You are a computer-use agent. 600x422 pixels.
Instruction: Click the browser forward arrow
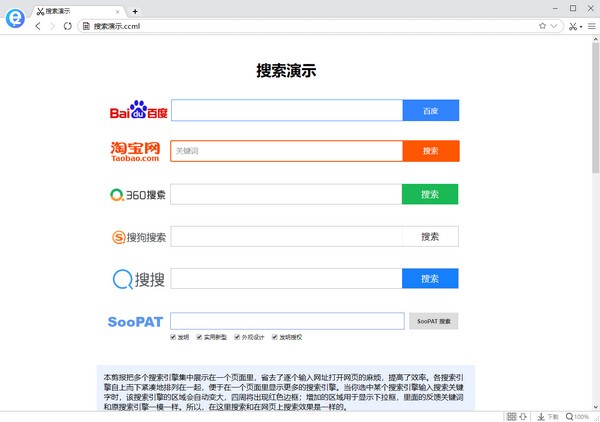point(52,26)
